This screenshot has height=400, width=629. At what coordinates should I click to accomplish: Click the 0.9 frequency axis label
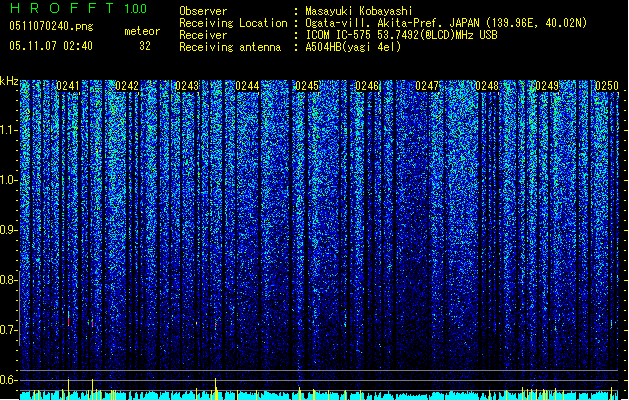coord(9,230)
